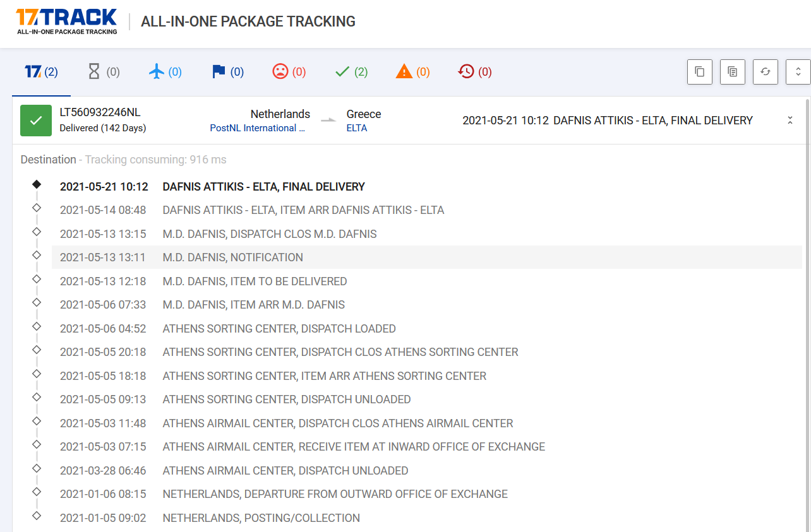Toggle expand/collapse all results button

[798, 72]
